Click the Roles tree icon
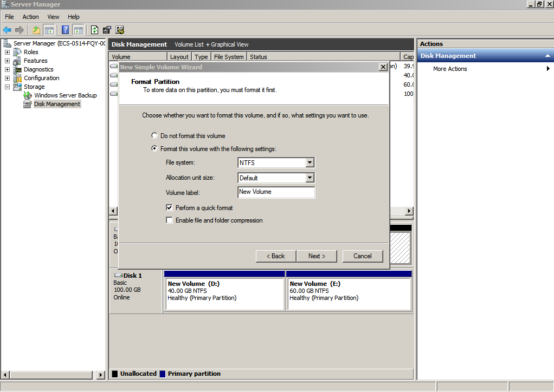 point(17,52)
